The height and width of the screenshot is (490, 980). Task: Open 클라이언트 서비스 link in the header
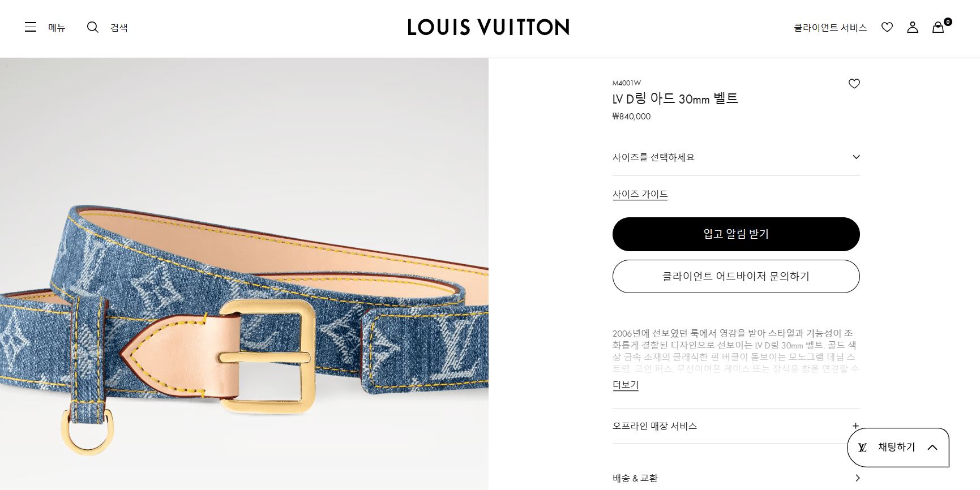pos(831,28)
